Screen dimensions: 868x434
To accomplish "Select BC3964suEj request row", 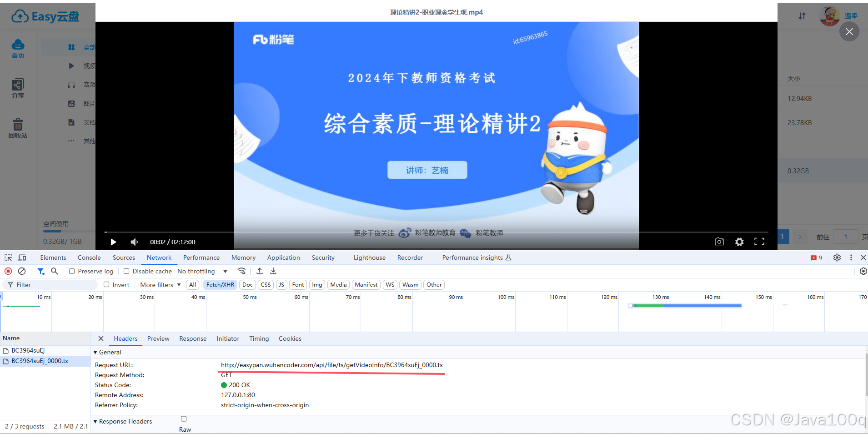I will (x=45, y=350).
